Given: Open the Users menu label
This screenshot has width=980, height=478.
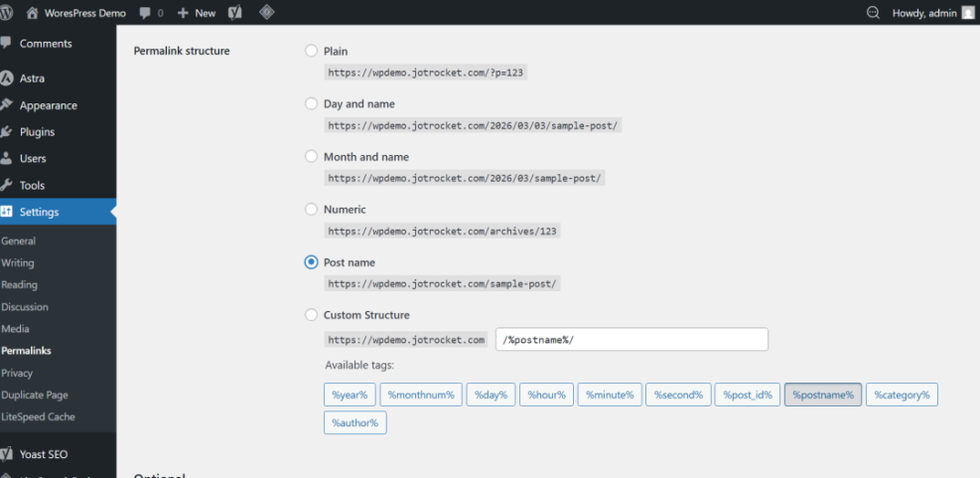Looking at the screenshot, I should 33,159.
